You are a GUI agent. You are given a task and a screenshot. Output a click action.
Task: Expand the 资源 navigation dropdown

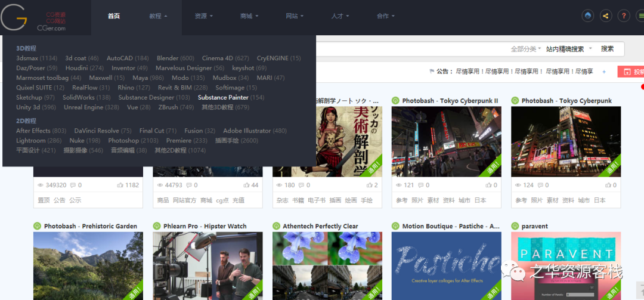click(x=203, y=16)
